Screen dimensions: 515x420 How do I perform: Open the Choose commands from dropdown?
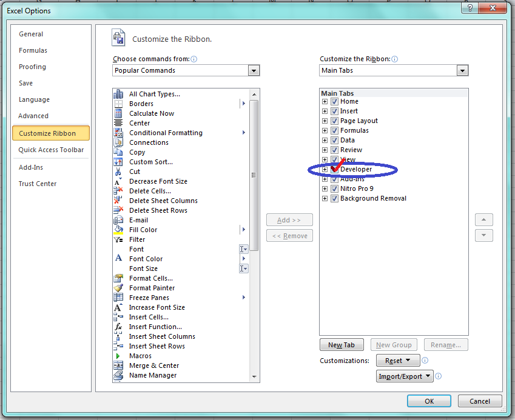pos(254,70)
